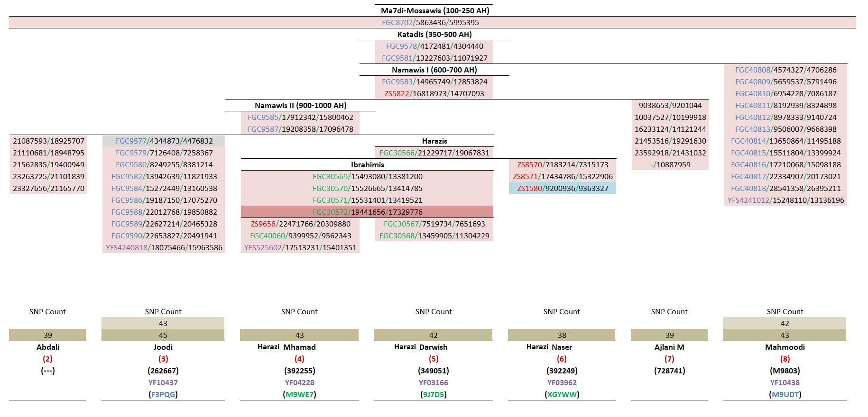This screenshot has height=417, width=868.
Task: Click the Namawis II (900-1000 AH) header
Action: [x=300, y=105]
